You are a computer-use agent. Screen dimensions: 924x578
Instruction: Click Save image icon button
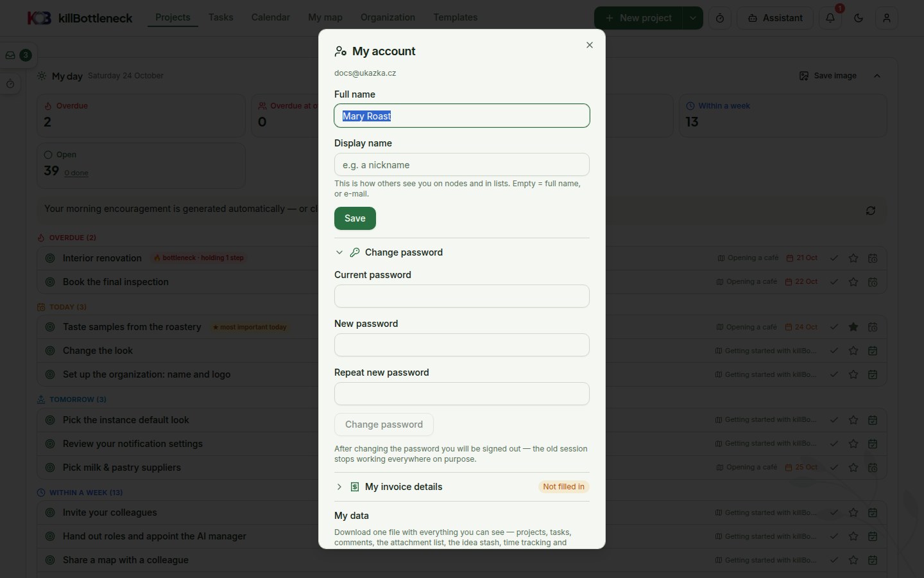point(828,76)
